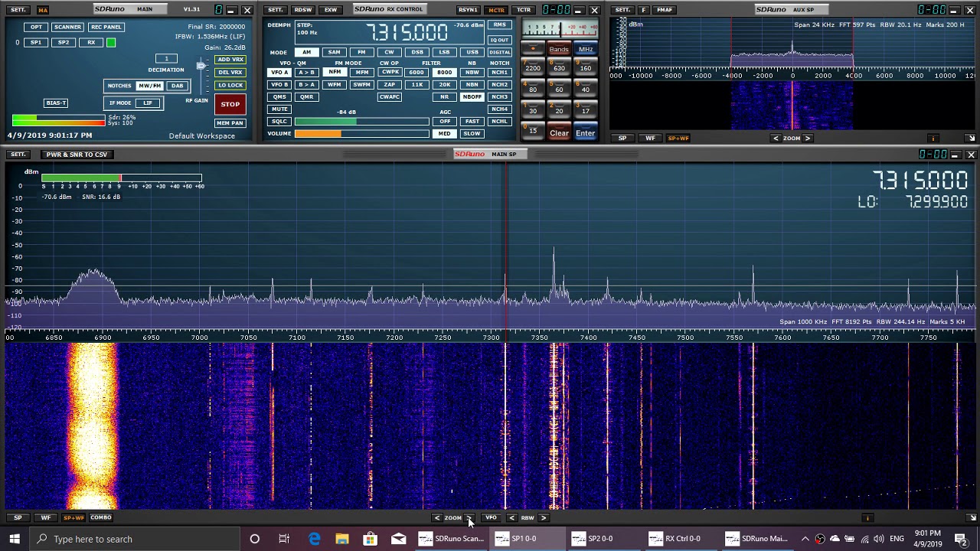Select the 20 meter band key
Image resolution: width=980 pixels, height=551 pixels.
coord(559,111)
